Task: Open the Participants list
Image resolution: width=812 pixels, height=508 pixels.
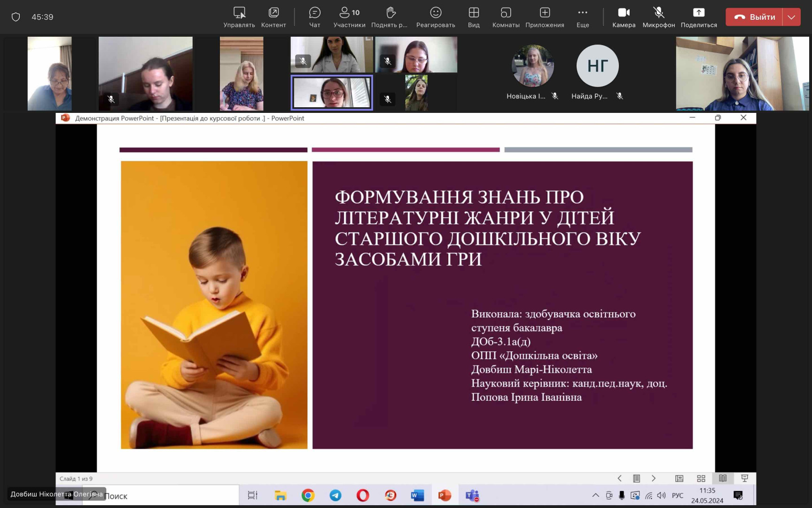Action: (349, 17)
